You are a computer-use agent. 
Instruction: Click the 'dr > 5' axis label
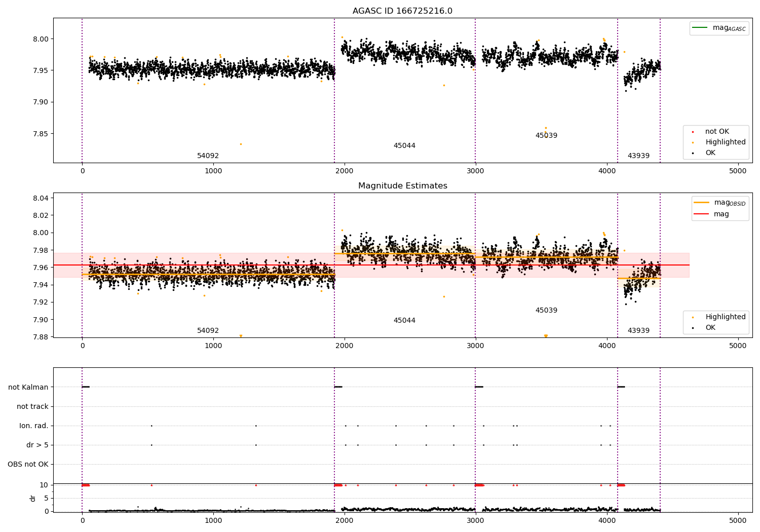(x=37, y=445)
